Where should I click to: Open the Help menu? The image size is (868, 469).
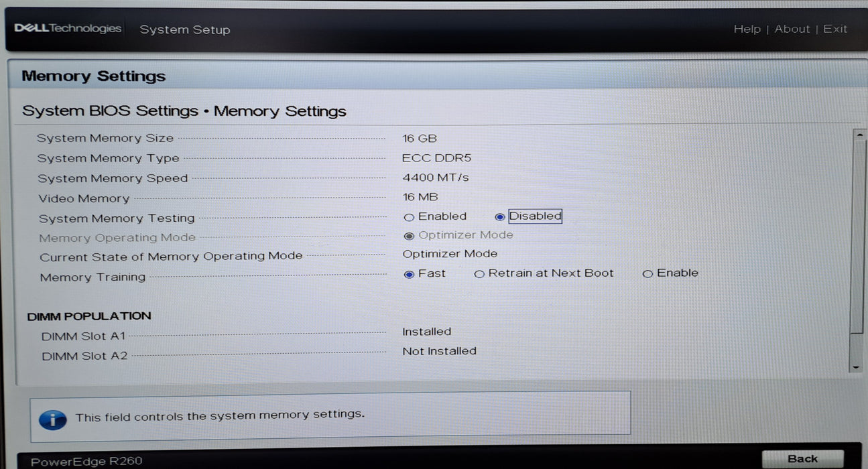(x=747, y=29)
